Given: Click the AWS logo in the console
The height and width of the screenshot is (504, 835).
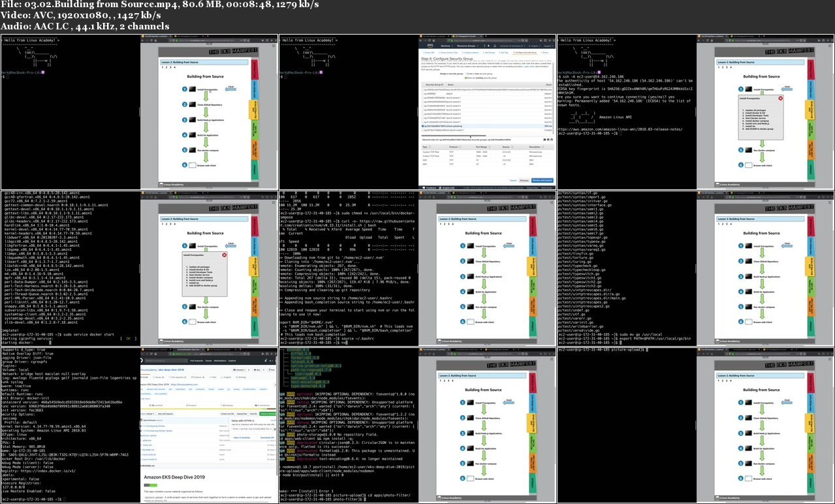Looking at the screenshot, I should pyautogui.click(x=430, y=46).
